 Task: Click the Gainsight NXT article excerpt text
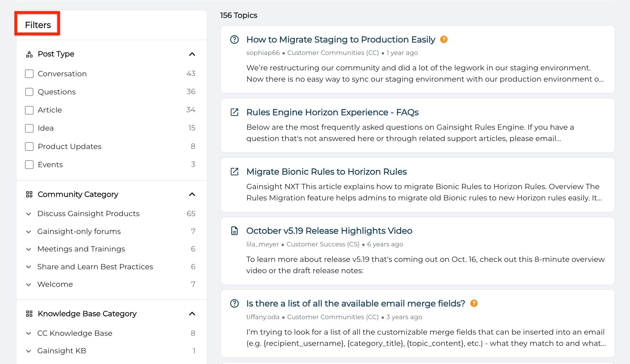(424, 192)
